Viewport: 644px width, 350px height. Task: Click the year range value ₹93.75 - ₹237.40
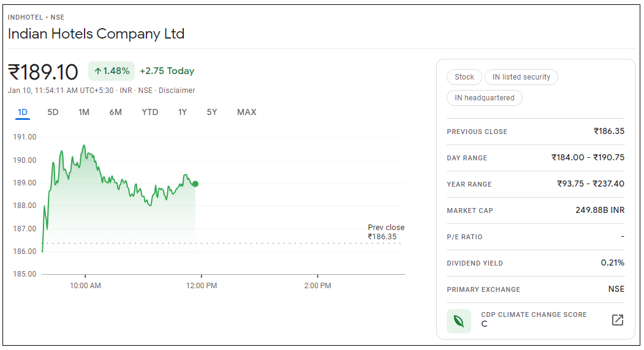coord(591,184)
